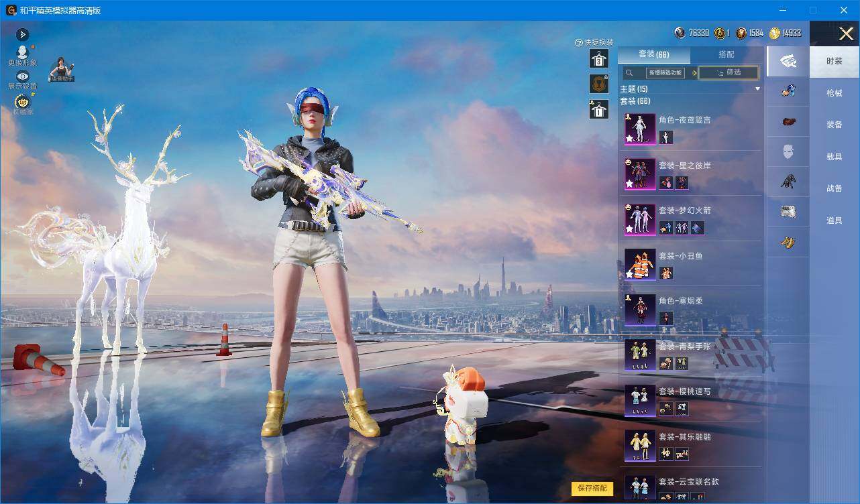This screenshot has width=860, height=504.
Task: Select the 套装-樱桃速写 outfit thumbnail
Action: click(640, 400)
